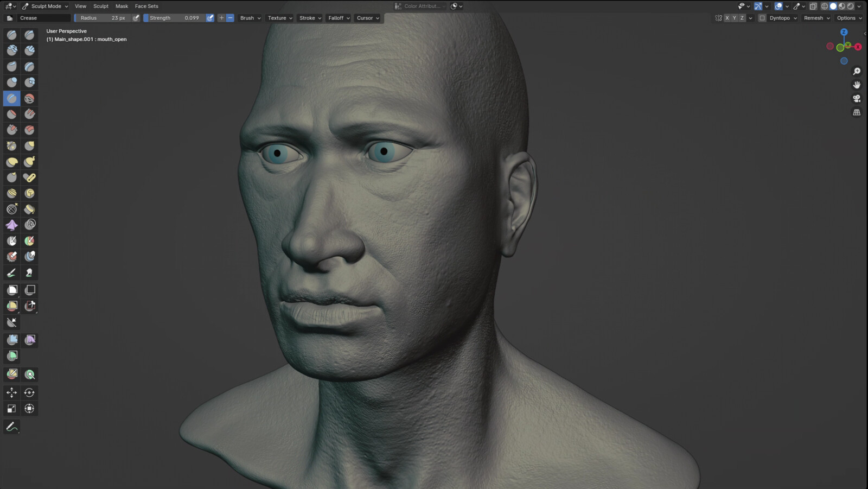Select the Mask brush

(x=12, y=240)
